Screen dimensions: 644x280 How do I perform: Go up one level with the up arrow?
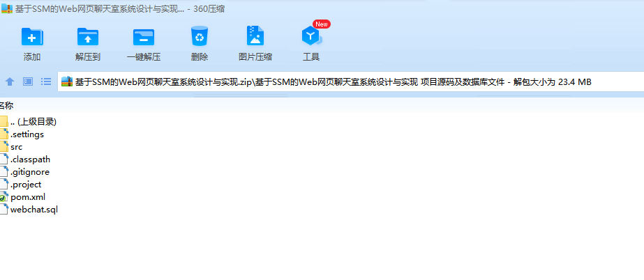(x=10, y=81)
